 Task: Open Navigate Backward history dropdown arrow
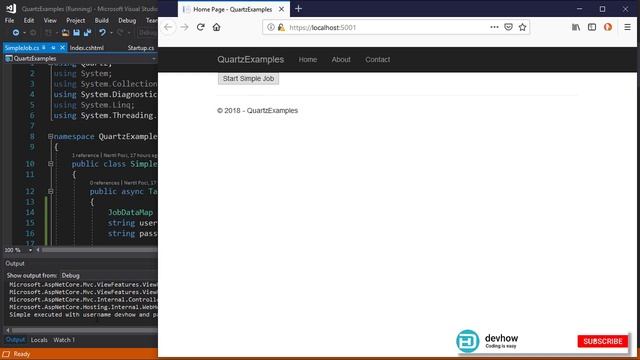pos(24,33)
